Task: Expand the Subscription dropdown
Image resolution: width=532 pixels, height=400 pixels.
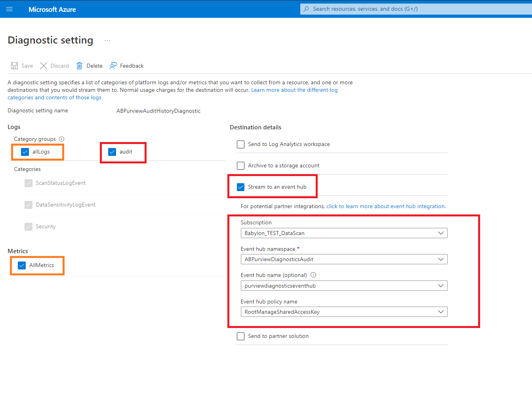Action: tap(344, 233)
